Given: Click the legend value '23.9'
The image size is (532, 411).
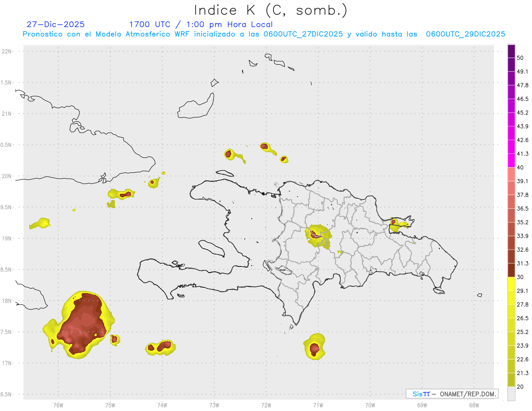Looking at the screenshot, I should [523, 345].
